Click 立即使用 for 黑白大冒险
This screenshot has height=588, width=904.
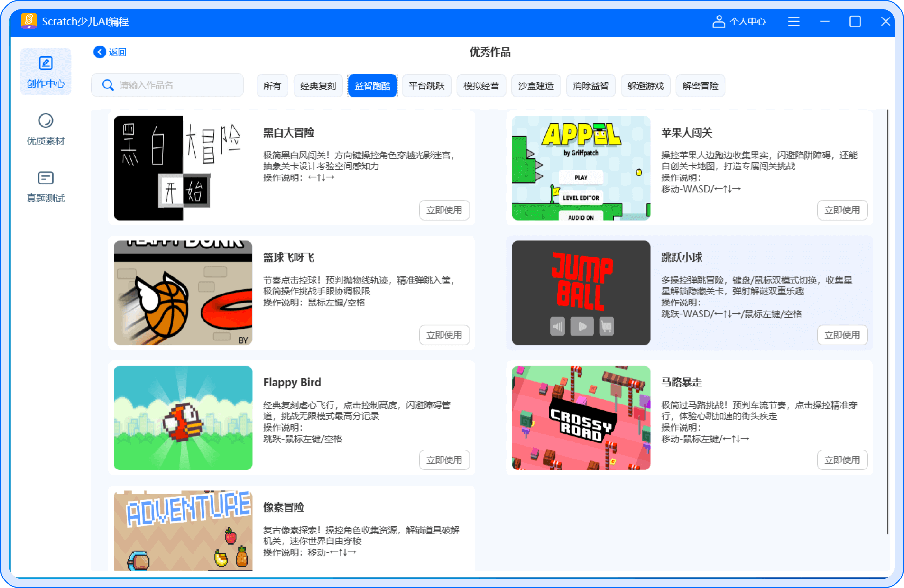coord(444,210)
